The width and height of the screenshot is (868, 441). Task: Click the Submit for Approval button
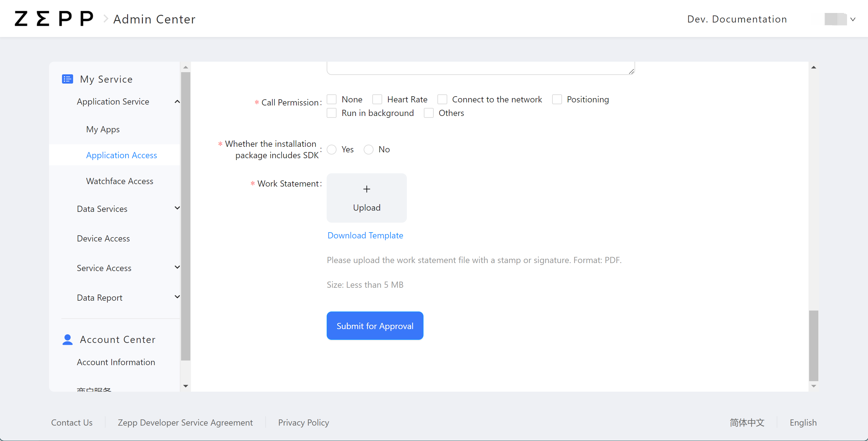(x=375, y=326)
